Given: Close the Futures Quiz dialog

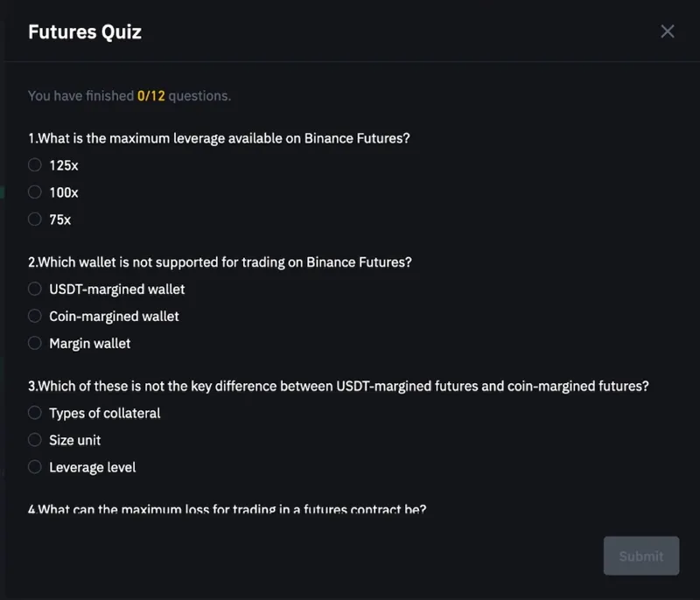Looking at the screenshot, I should (x=668, y=31).
